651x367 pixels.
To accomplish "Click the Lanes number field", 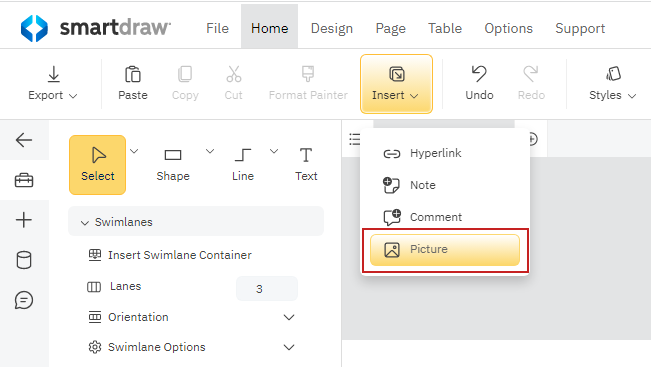I will (x=267, y=289).
